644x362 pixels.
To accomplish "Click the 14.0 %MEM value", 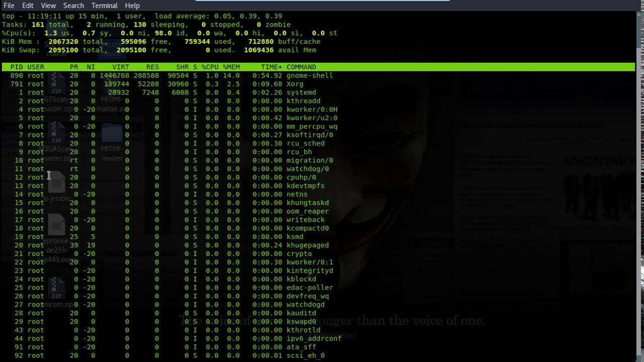I will pyautogui.click(x=231, y=75).
